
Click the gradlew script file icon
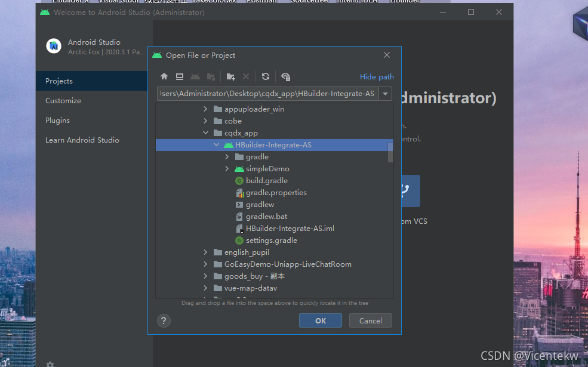[239, 205]
